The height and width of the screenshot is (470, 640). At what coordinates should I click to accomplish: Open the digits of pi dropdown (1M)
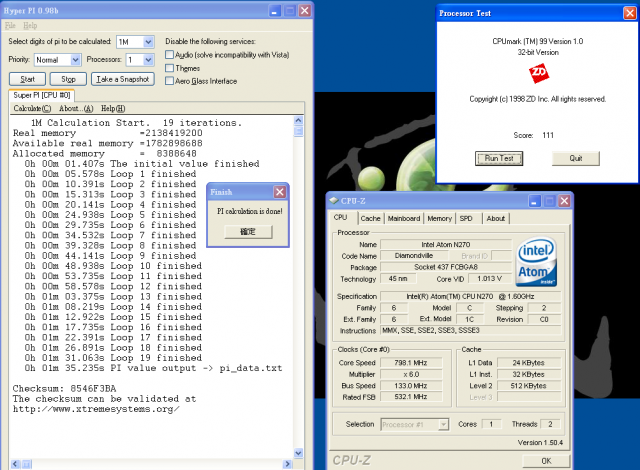click(149, 42)
